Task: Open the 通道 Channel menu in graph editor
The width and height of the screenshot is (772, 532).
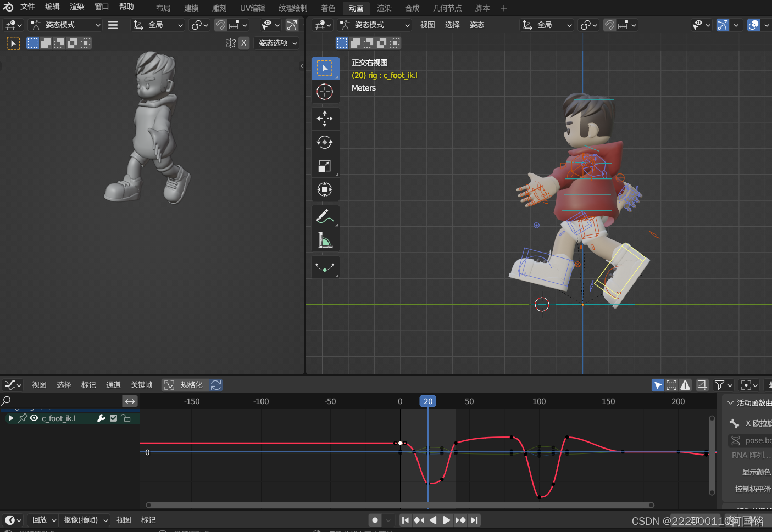Action: coord(113,385)
